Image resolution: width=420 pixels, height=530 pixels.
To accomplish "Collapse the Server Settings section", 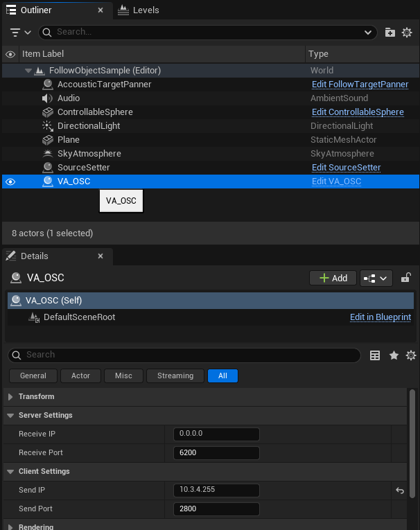I will click(10, 416).
